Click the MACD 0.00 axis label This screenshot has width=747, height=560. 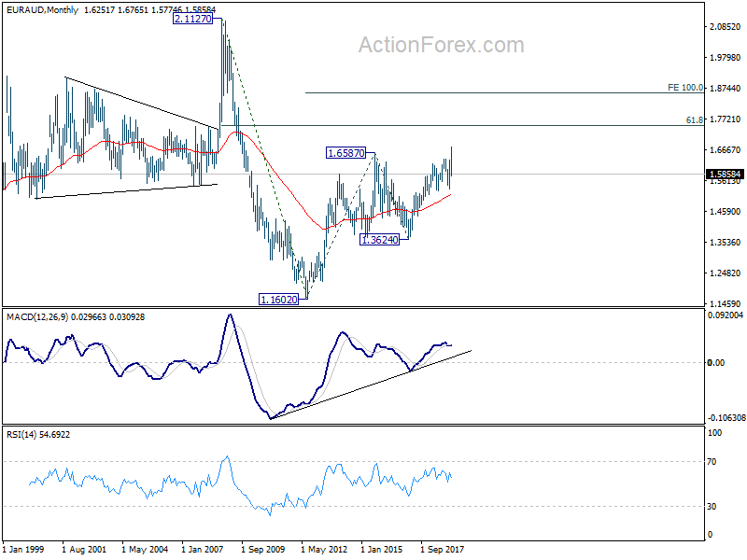[716, 363]
